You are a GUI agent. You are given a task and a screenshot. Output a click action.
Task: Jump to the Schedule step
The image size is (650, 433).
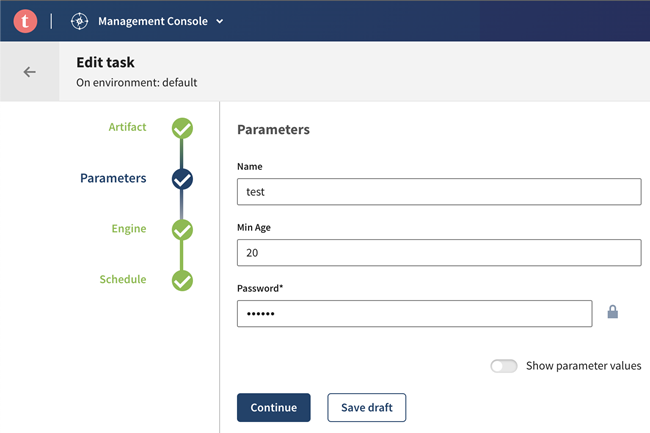point(122,279)
